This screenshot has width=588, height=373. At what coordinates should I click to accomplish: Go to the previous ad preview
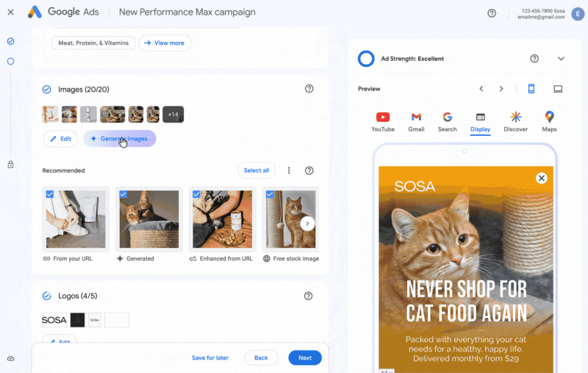481,89
